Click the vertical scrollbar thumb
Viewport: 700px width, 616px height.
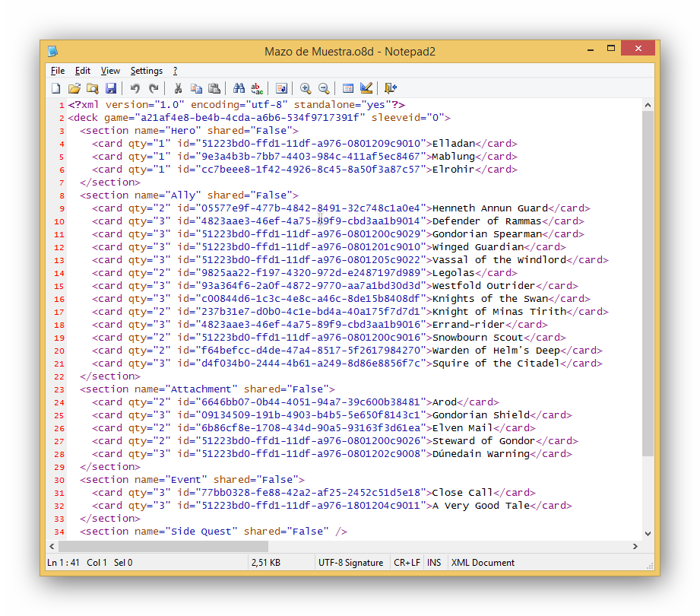[648, 284]
